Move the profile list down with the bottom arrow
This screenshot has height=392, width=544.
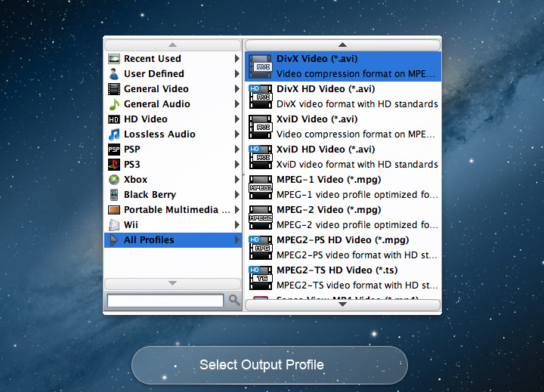tap(343, 305)
